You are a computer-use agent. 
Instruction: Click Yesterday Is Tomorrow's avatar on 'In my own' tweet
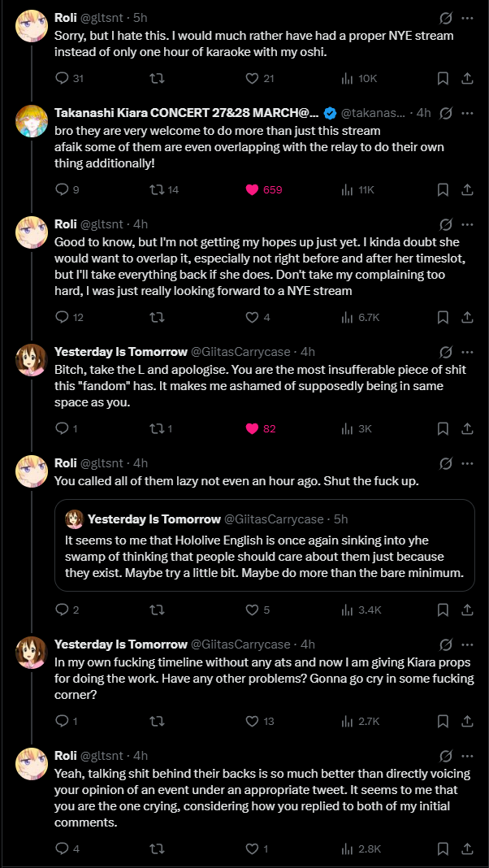coord(32,653)
